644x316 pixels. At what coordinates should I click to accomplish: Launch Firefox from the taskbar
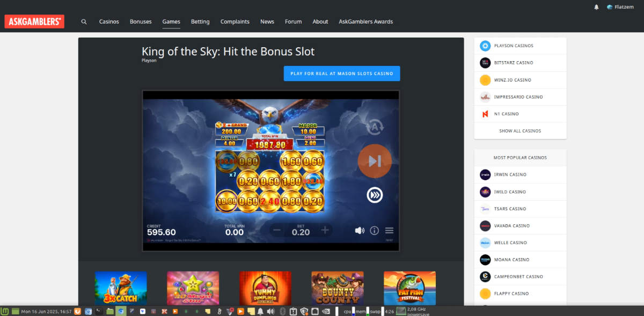tap(77, 311)
